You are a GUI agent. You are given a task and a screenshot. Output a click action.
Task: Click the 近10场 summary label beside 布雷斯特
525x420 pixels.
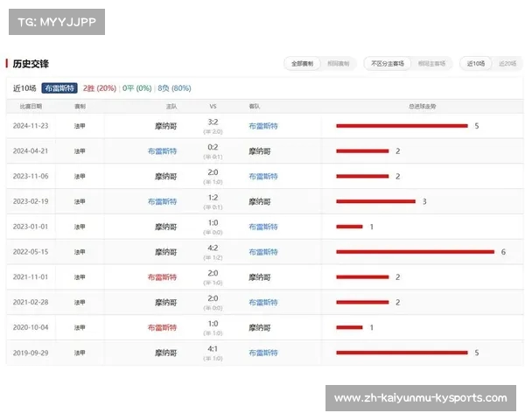(24, 88)
